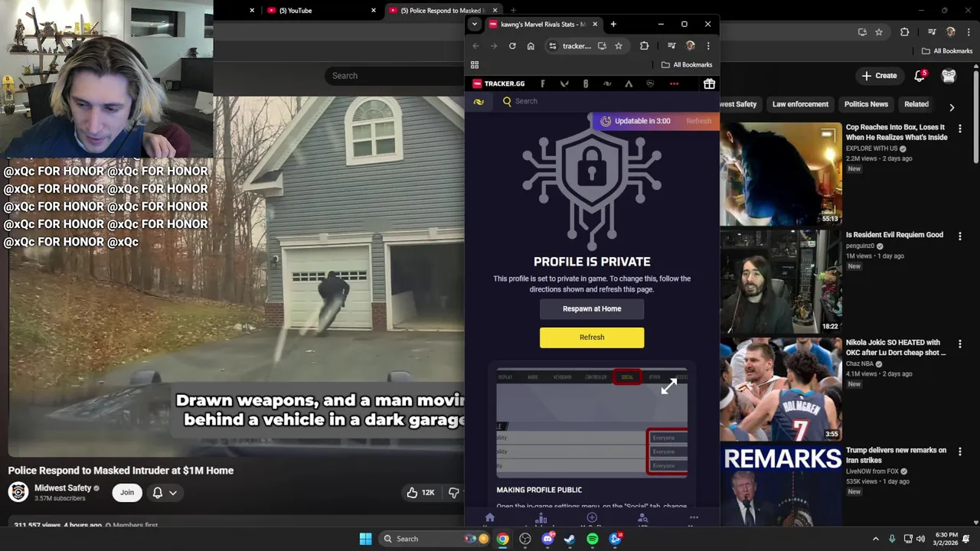
Task: Open YouTube notifications bell in header
Action: click(920, 76)
